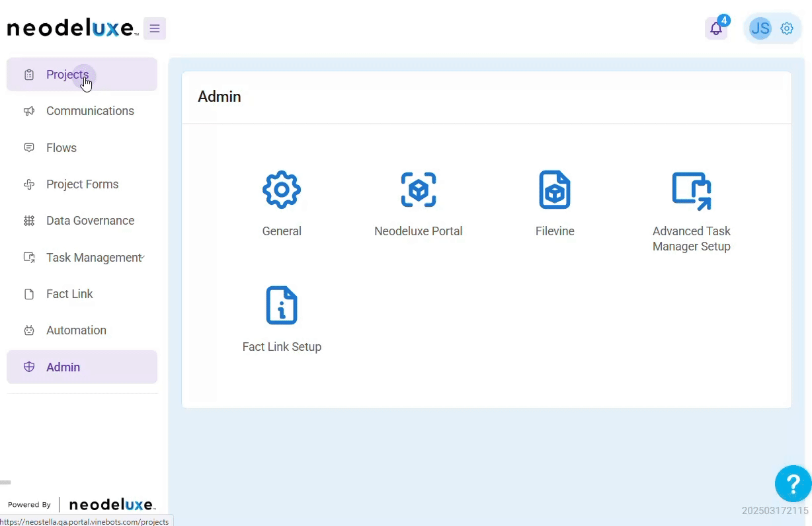Open the Fact Link Setup info icon
Viewport: 812px width, 526px height.
pyautogui.click(x=282, y=305)
